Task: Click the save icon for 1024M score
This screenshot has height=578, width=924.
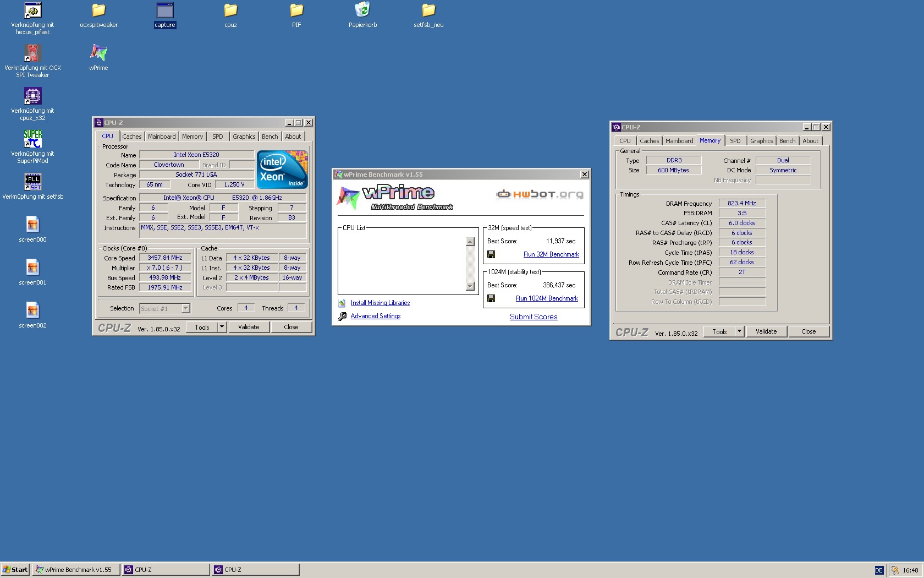Action: (x=491, y=298)
